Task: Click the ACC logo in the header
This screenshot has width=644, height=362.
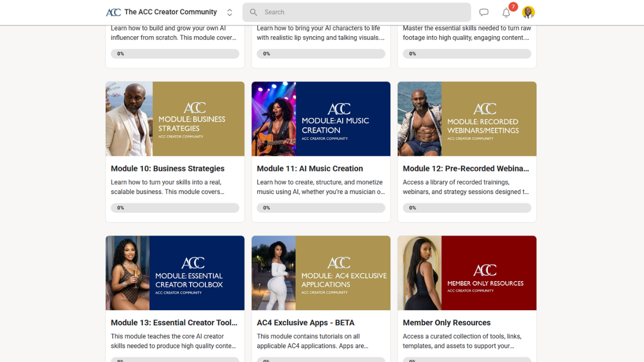Action: click(x=113, y=12)
